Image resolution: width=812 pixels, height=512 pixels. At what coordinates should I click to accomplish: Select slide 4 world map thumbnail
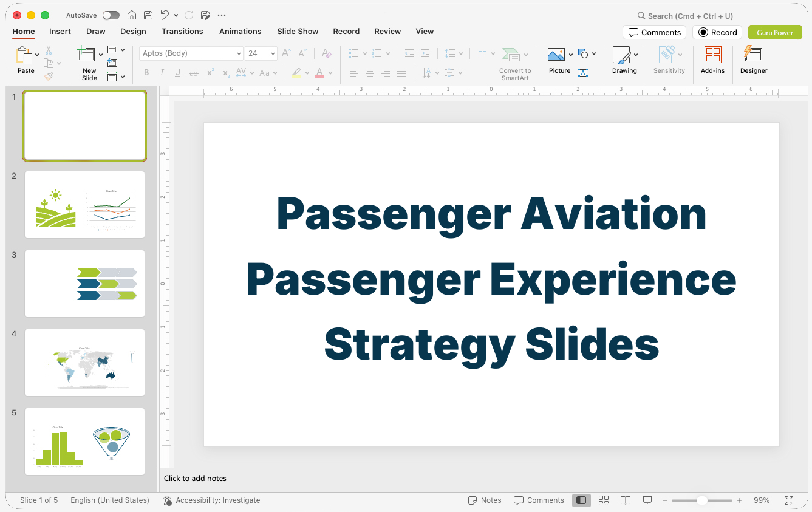85,363
